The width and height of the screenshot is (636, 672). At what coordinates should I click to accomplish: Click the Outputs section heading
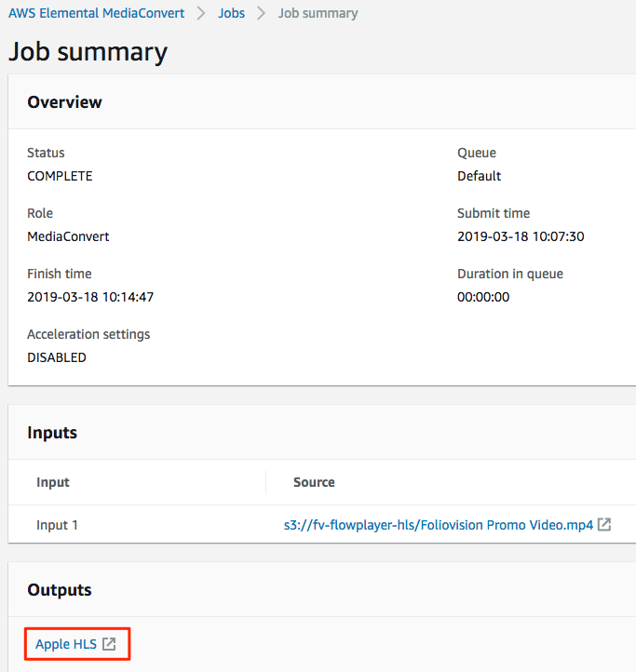click(60, 590)
